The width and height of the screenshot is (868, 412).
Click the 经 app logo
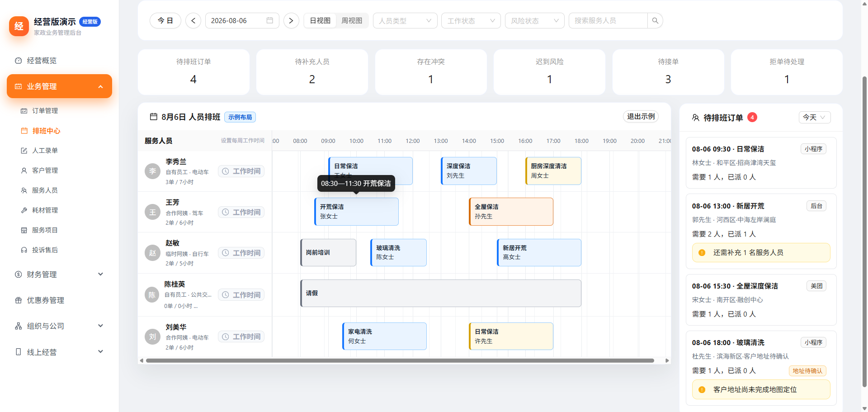19,26
